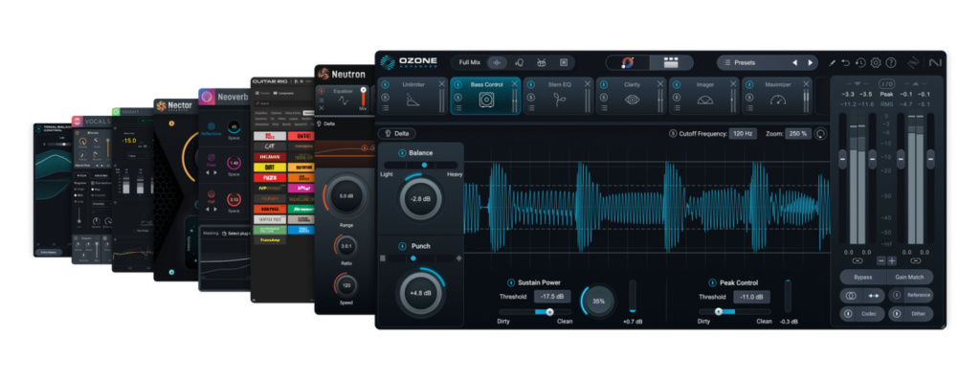Viewport: 980px width, 382px height.
Task: Click the Punch +4.8 dB knob
Action: pyautogui.click(x=420, y=293)
